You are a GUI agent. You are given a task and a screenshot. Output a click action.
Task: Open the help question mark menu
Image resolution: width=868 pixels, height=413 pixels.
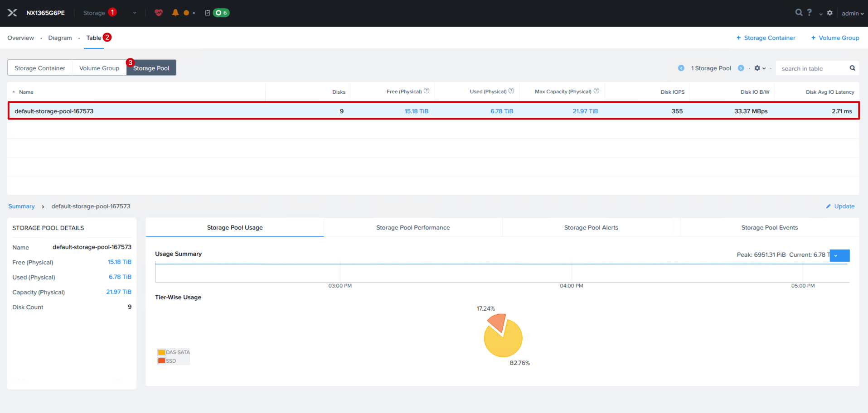click(810, 12)
